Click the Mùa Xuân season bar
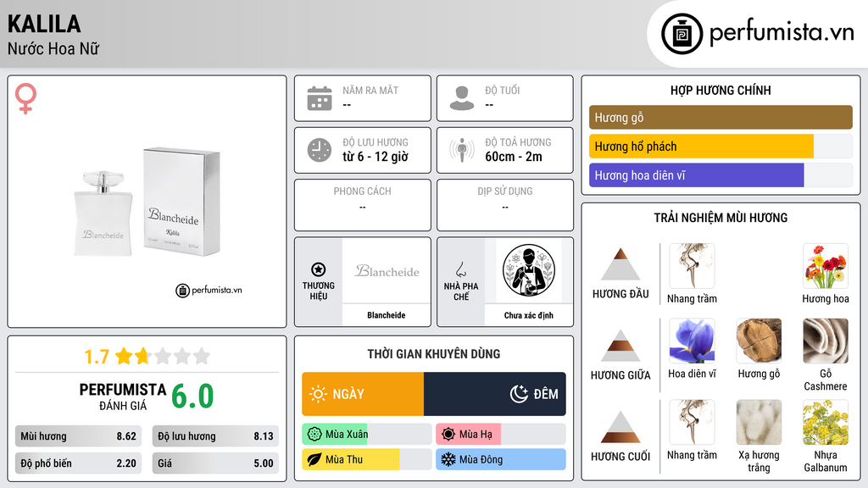 (x=367, y=435)
